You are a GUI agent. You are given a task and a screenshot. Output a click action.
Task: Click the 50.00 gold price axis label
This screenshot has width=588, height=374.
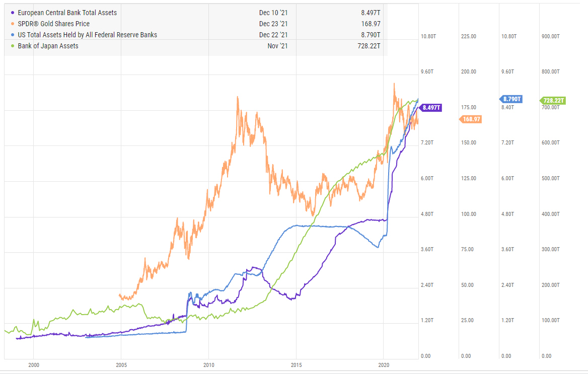click(467, 285)
